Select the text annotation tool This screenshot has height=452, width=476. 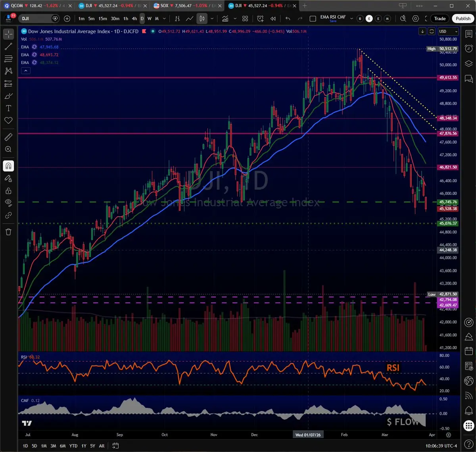(8, 108)
